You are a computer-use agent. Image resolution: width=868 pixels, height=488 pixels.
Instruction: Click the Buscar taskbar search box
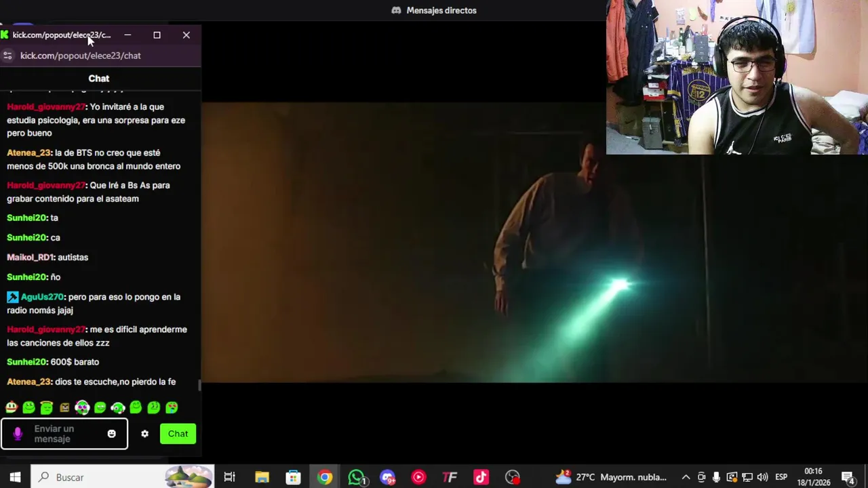[123, 477]
